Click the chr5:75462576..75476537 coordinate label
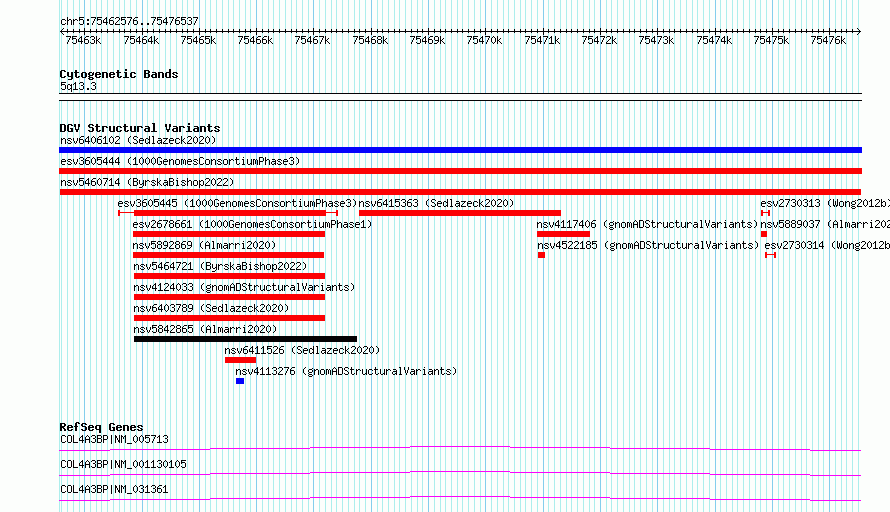This screenshot has width=890, height=512. click(129, 22)
